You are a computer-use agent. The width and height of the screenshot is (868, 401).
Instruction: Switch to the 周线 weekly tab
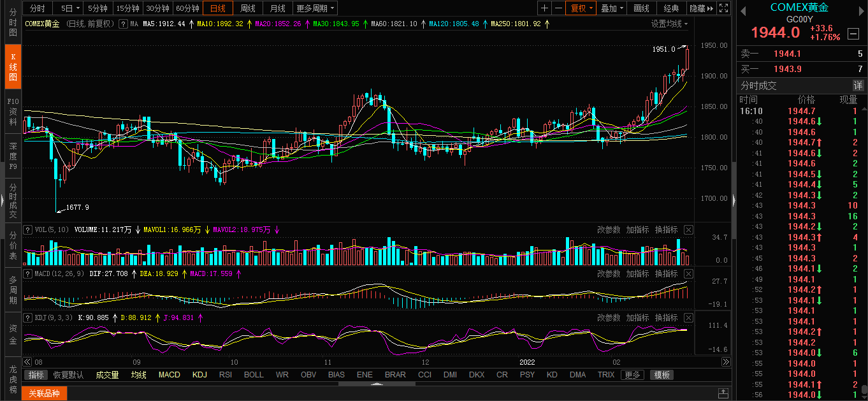click(x=247, y=8)
